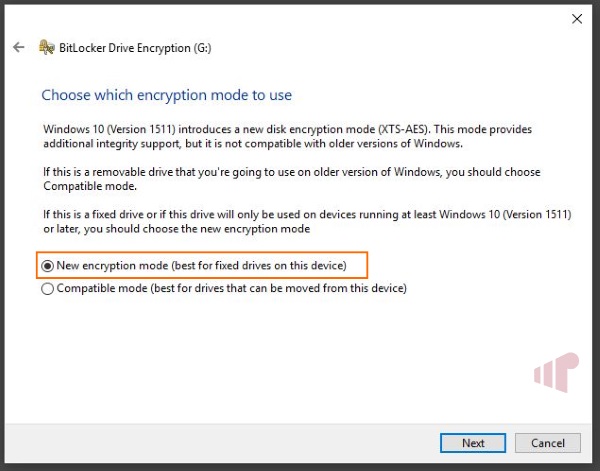Click the paragraph mentioning XTS-AES
The width and height of the screenshot is (600, 471).
287,136
